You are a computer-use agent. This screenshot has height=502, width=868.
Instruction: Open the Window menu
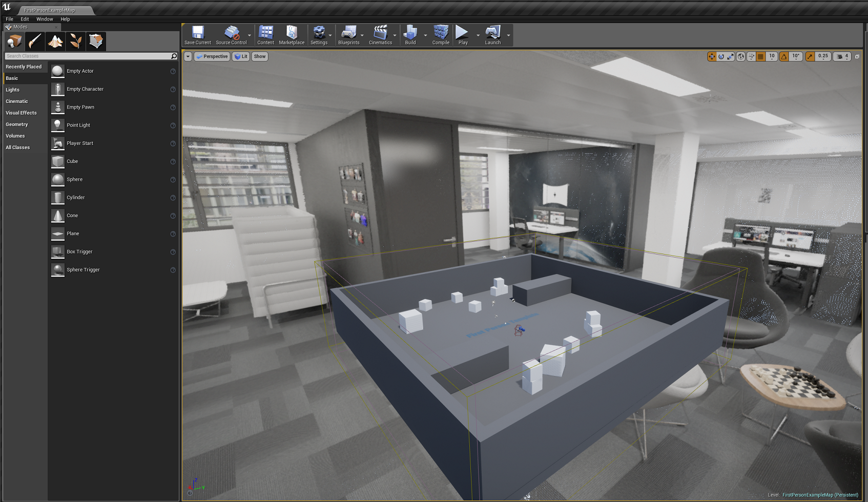(x=45, y=19)
